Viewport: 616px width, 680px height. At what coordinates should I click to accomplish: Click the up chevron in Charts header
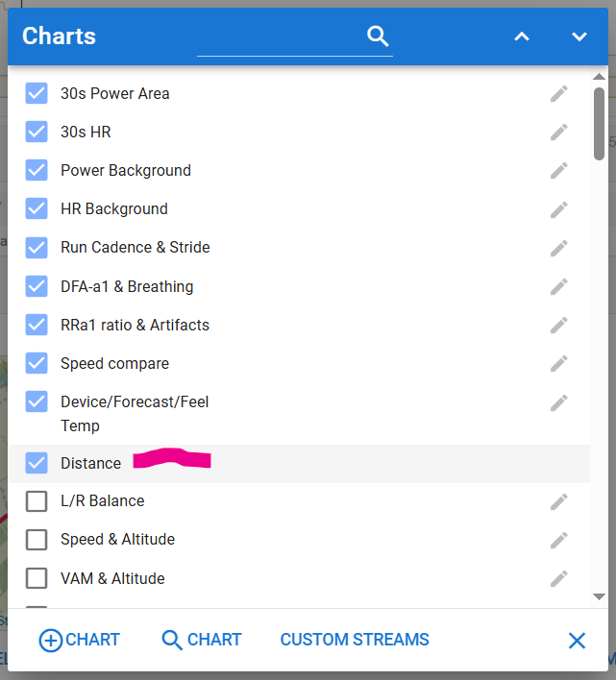[522, 36]
